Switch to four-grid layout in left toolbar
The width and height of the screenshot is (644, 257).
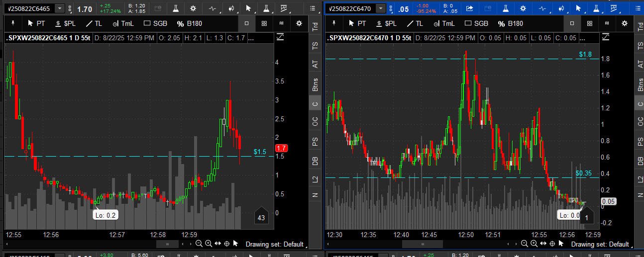point(264,23)
